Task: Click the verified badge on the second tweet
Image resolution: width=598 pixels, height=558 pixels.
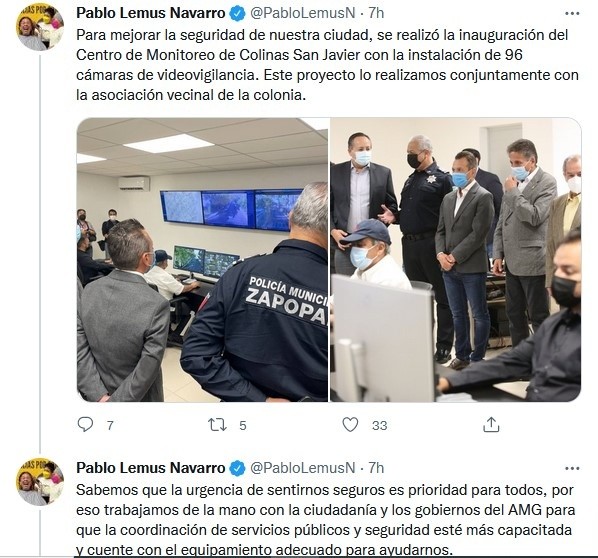Action: pyautogui.click(x=237, y=468)
